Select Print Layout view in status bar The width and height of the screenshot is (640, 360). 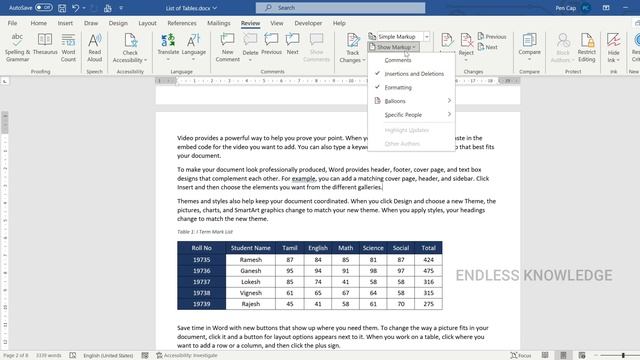(x=563, y=356)
